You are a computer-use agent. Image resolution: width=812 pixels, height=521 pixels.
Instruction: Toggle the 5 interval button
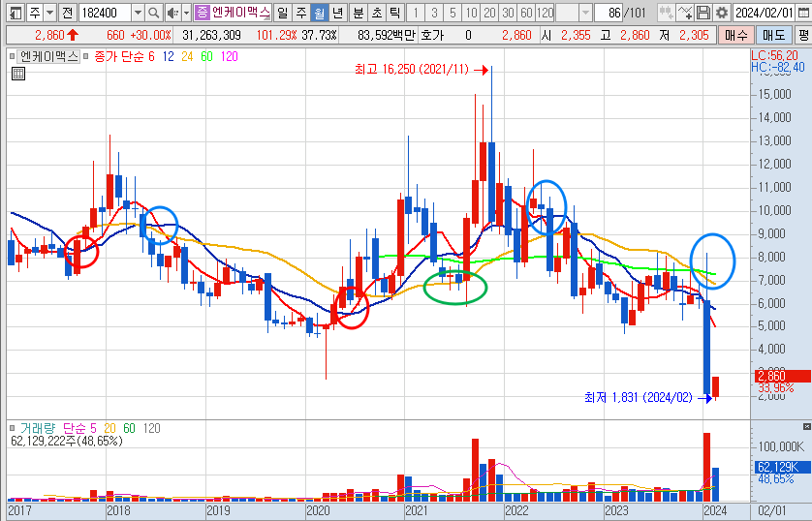[453, 13]
